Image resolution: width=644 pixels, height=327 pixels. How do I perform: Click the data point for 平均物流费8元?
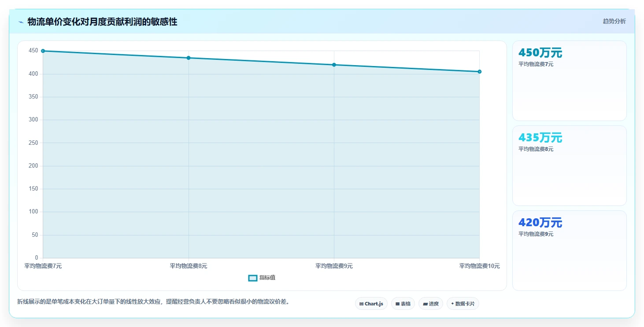189,58
